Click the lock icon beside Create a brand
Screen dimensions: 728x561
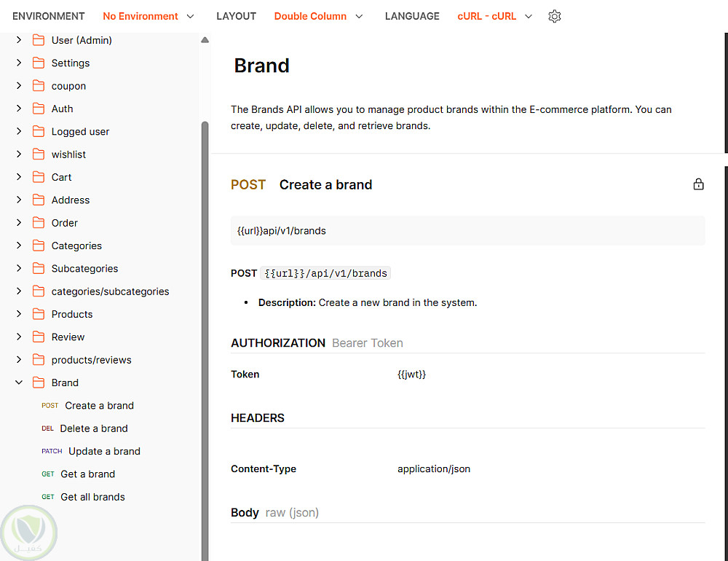click(x=698, y=184)
